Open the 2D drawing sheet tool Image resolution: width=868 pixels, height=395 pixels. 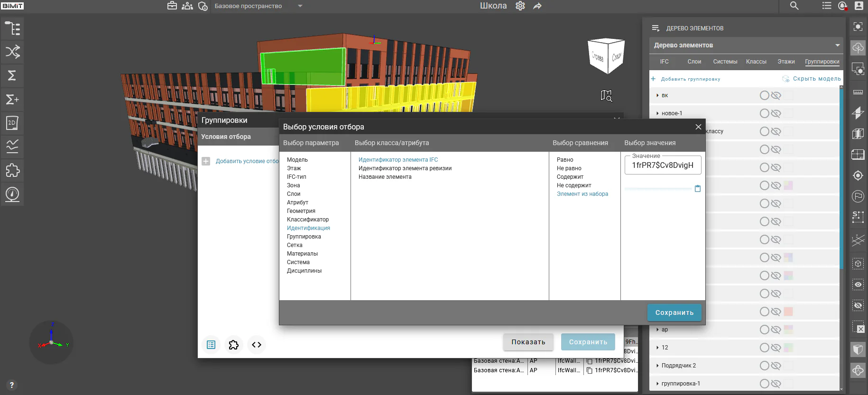(x=12, y=123)
